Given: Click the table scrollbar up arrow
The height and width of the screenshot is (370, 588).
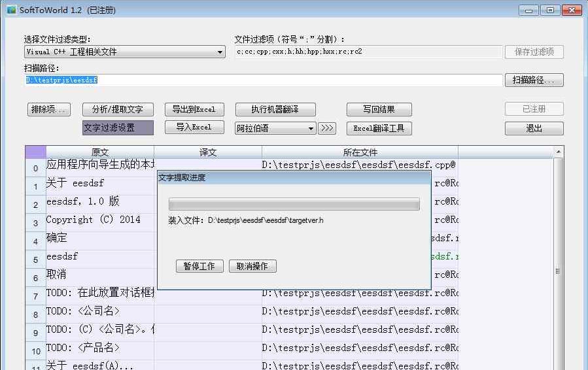Looking at the screenshot, I should (558, 152).
